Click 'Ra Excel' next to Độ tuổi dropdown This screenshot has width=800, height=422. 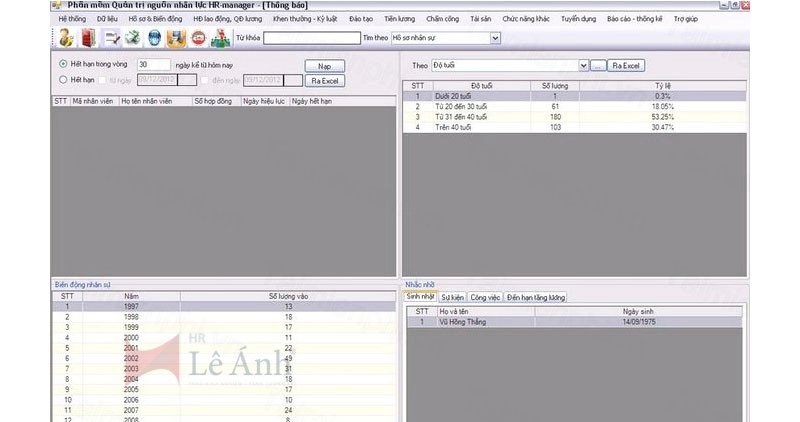(625, 65)
